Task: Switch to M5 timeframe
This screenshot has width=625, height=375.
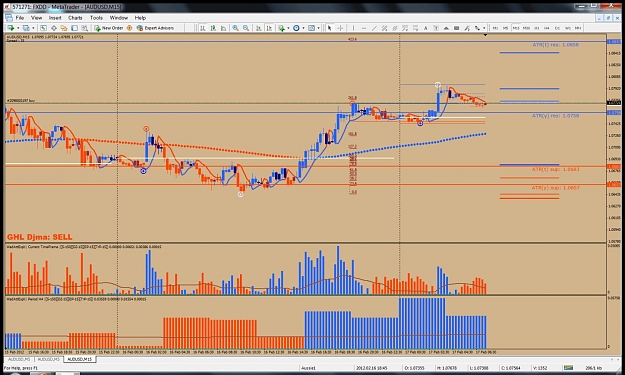Action: pos(505,28)
